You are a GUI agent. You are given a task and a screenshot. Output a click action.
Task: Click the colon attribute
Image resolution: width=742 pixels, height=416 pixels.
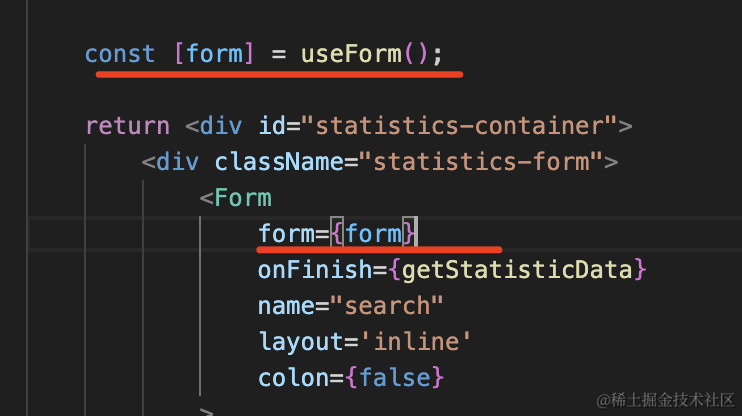pyautogui.click(x=293, y=378)
